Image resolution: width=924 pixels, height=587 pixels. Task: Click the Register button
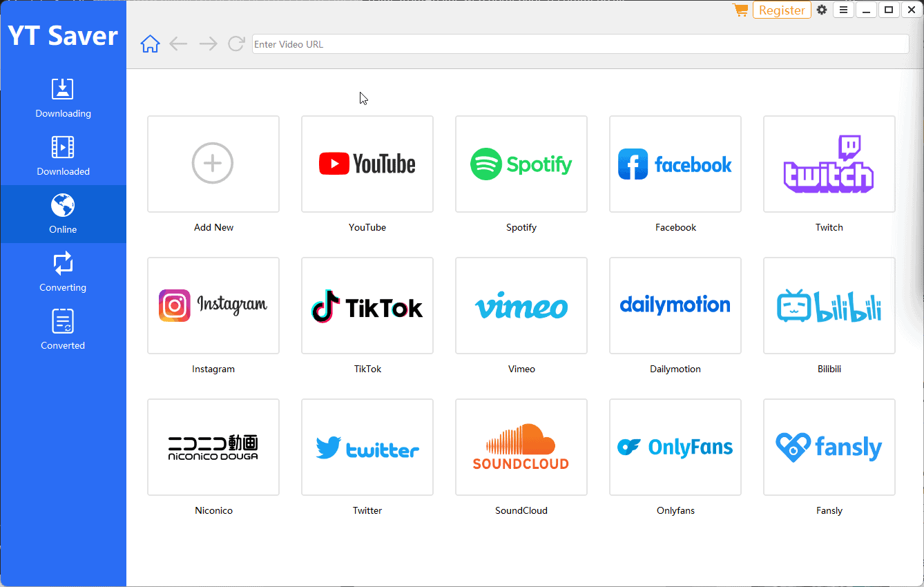[x=782, y=10]
